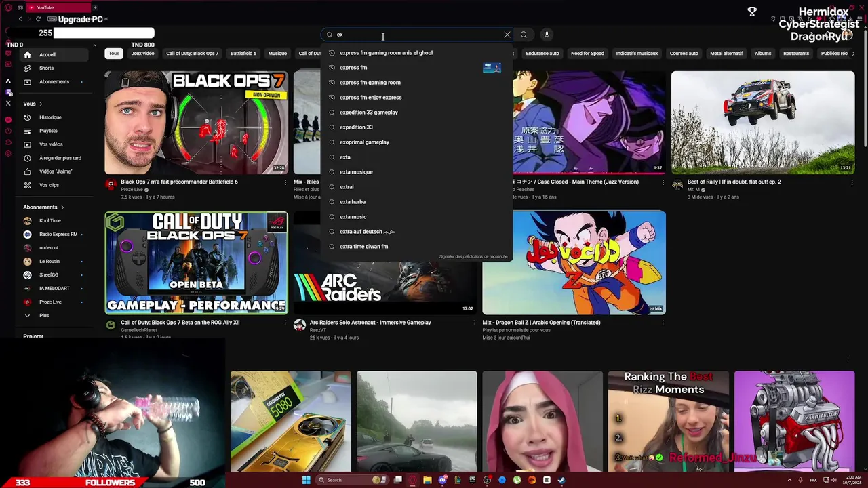This screenshot has height=488, width=868.
Task: Switch the FRA keyboard language indicator
Action: coord(813,480)
